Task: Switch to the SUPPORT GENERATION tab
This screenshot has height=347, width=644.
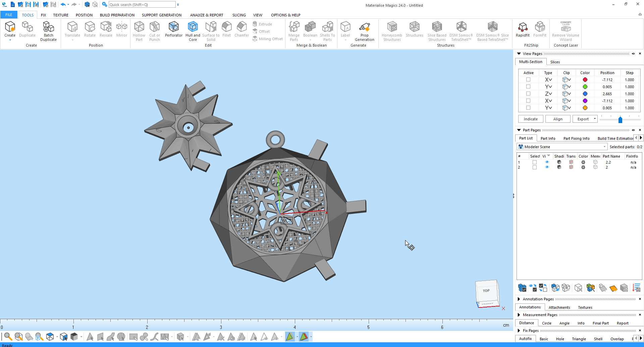Action: click(161, 15)
